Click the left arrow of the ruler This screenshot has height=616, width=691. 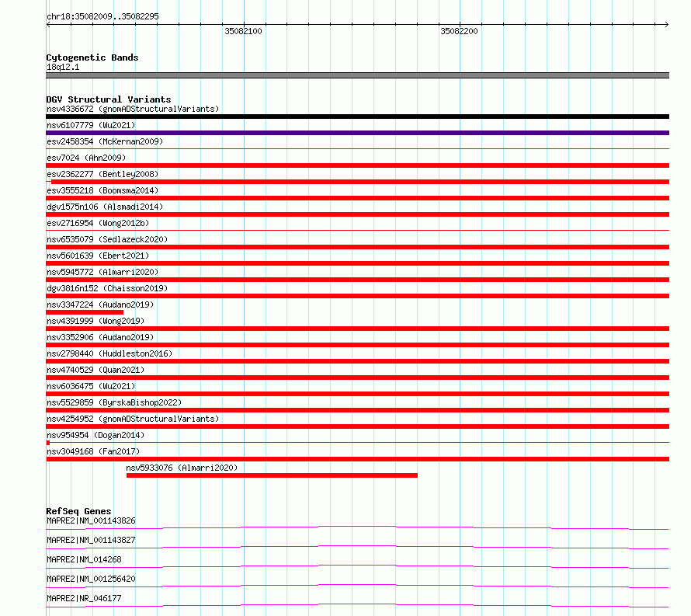pyautogui.click(x=48, y=25)
